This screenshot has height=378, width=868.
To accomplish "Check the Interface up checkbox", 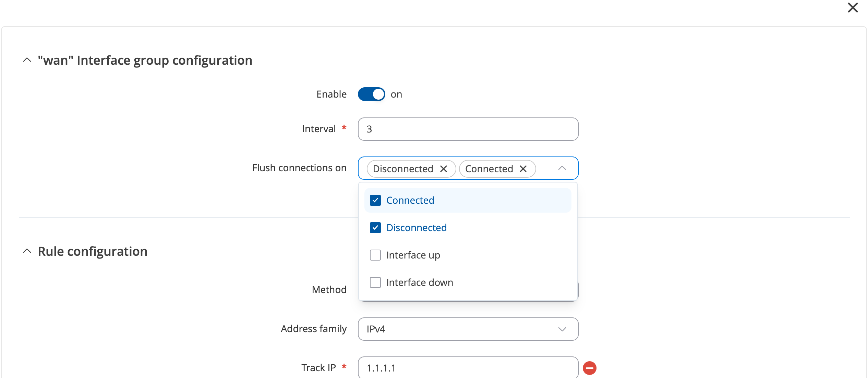I will click(375, 255).
